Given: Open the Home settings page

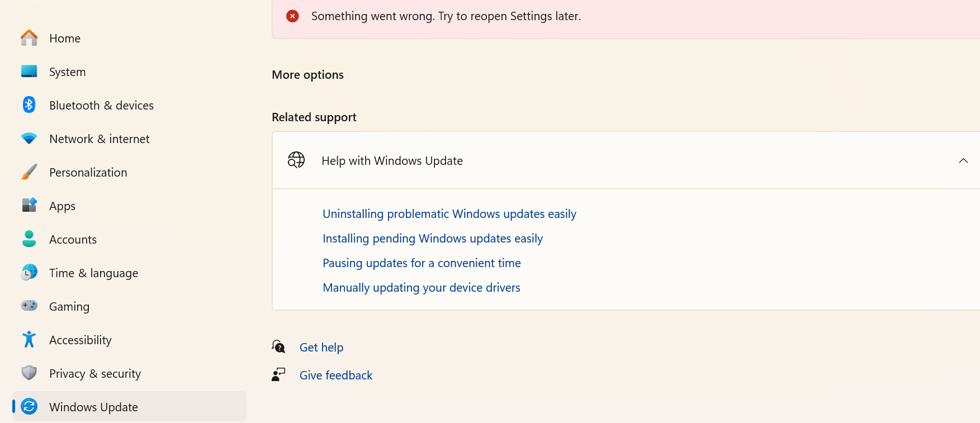Looking at the screenshot, I should [x=129, y=38].
